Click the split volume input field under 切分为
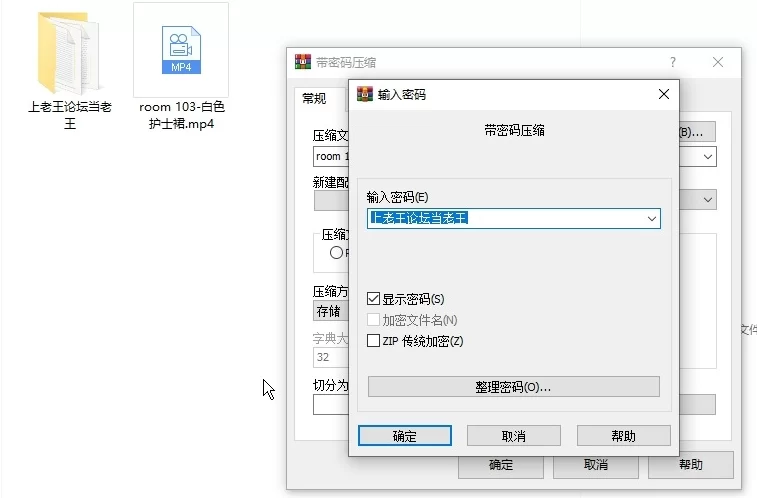The image size is (757, 498). tap(331, 405)
